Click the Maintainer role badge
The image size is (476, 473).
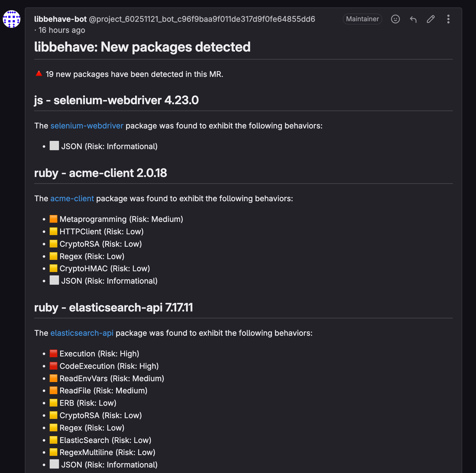(362, 19)
